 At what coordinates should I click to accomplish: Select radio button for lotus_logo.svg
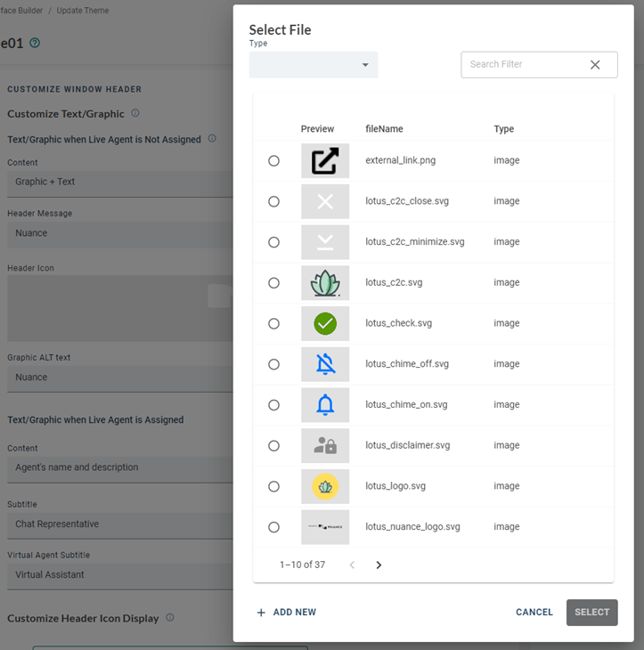273,486
